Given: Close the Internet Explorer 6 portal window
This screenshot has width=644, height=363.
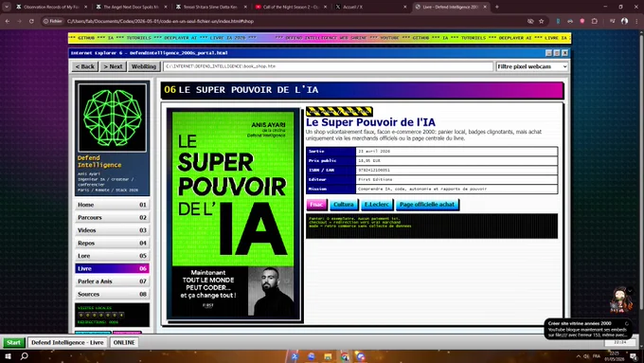Looking at the screenshot, I should coord(564,53).
